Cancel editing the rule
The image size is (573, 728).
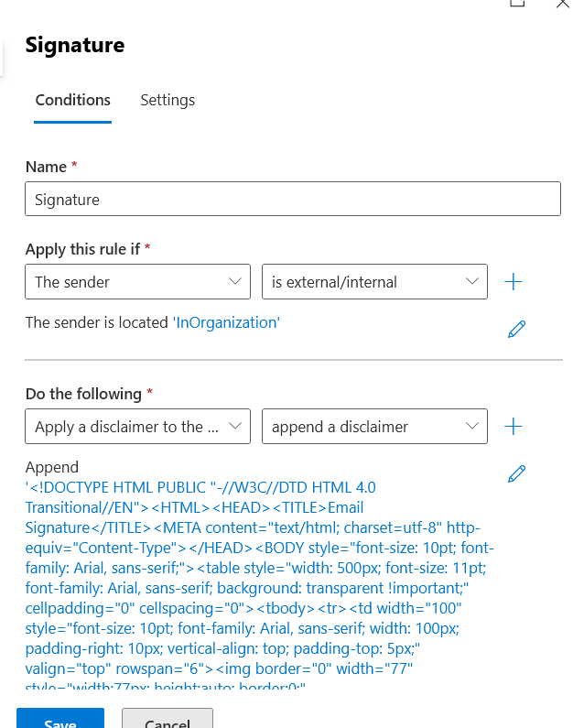coord(168,718)
